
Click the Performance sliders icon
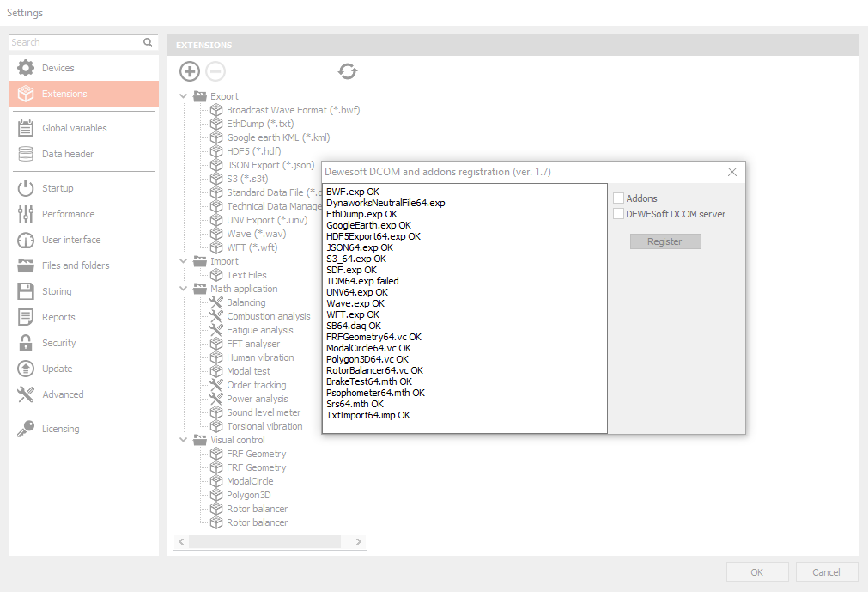pos(26,214)
